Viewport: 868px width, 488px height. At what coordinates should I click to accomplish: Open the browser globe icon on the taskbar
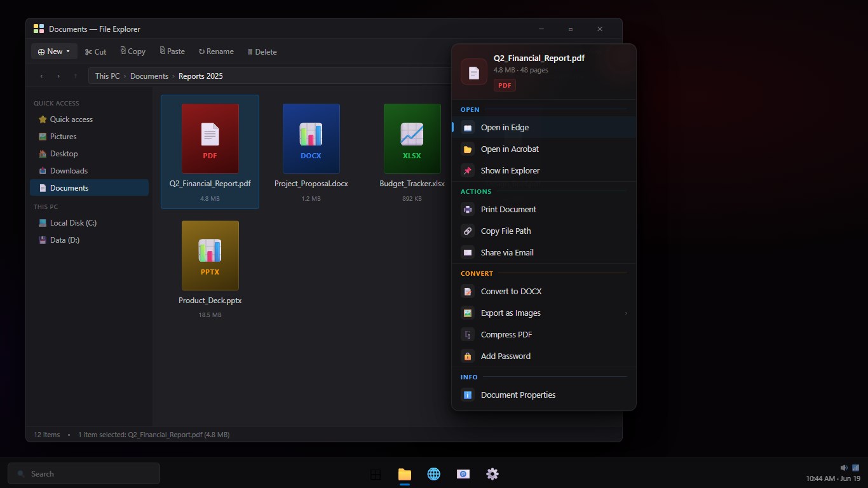click(x=434, y=474)
